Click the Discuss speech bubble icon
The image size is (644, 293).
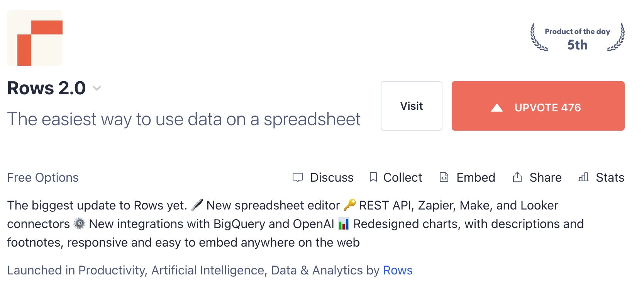(298, 177)
